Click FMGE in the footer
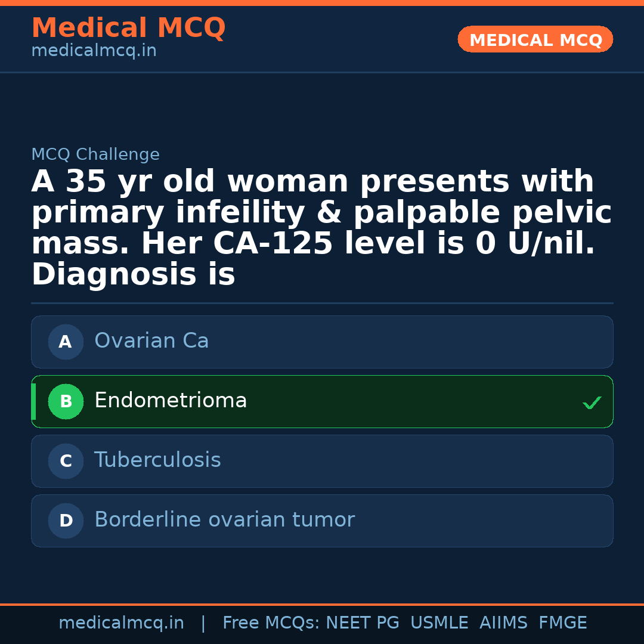 coord(563,623)
